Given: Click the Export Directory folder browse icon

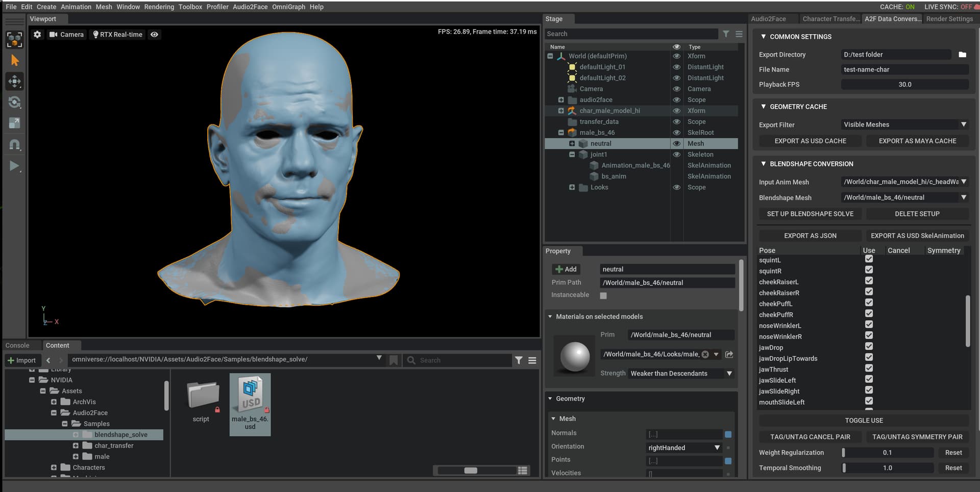Looking at the screenshot, I should pos(962,55).
